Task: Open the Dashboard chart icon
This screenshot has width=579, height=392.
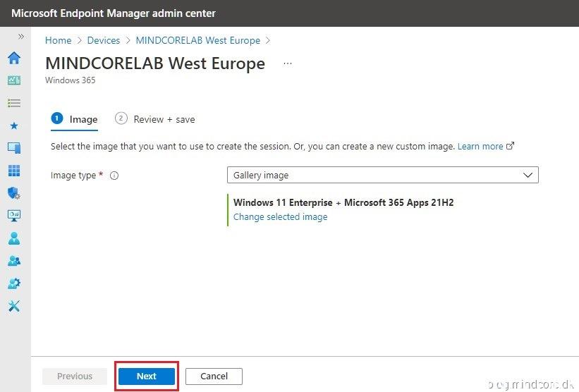Action: click(14, 80)
